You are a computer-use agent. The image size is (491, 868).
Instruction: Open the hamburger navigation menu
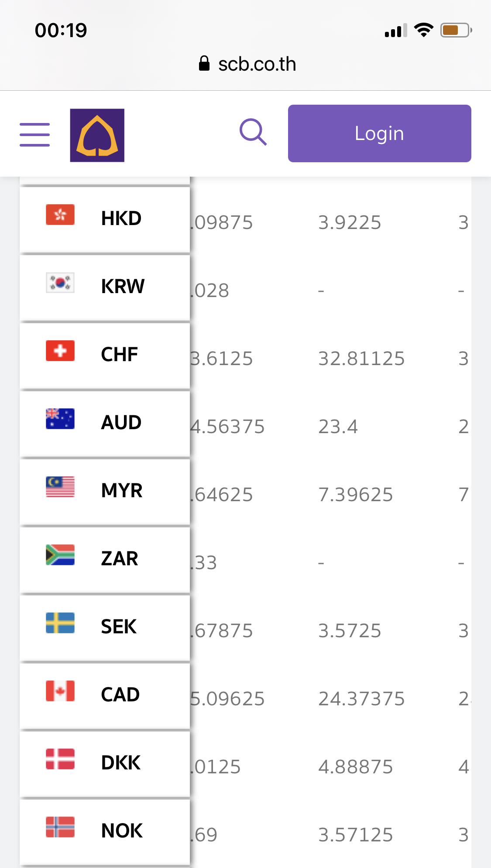(35, 134)
